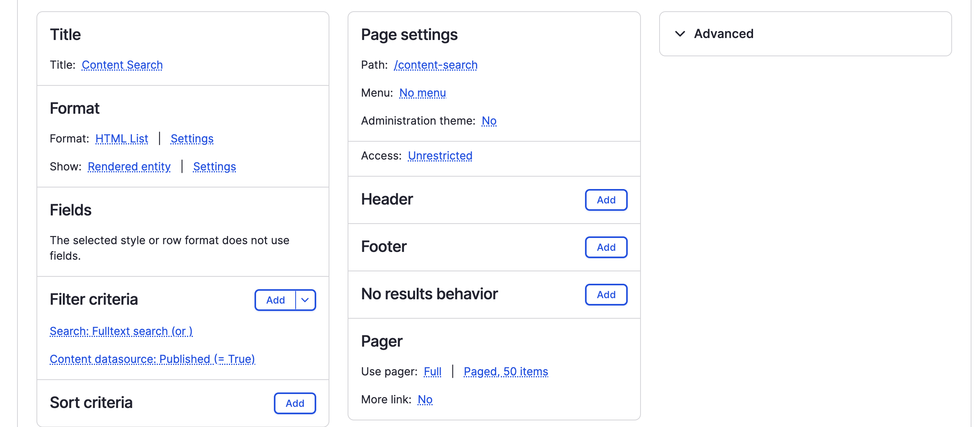Edit the Paged, 50 items setting

(x=505, y=371)
